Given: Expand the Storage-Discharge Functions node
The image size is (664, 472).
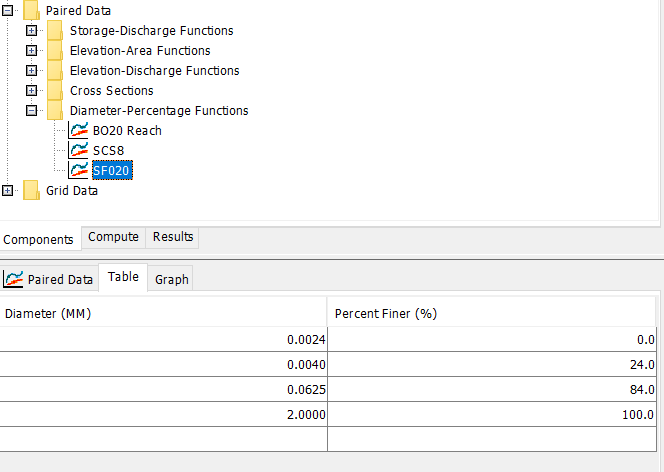Looking at the screenshot, I should [x=31, y=31].
